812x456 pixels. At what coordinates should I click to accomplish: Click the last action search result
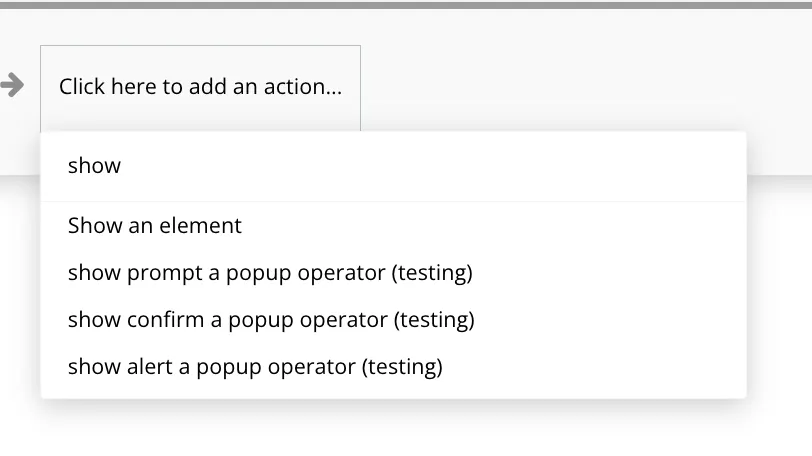click(255, 367)
